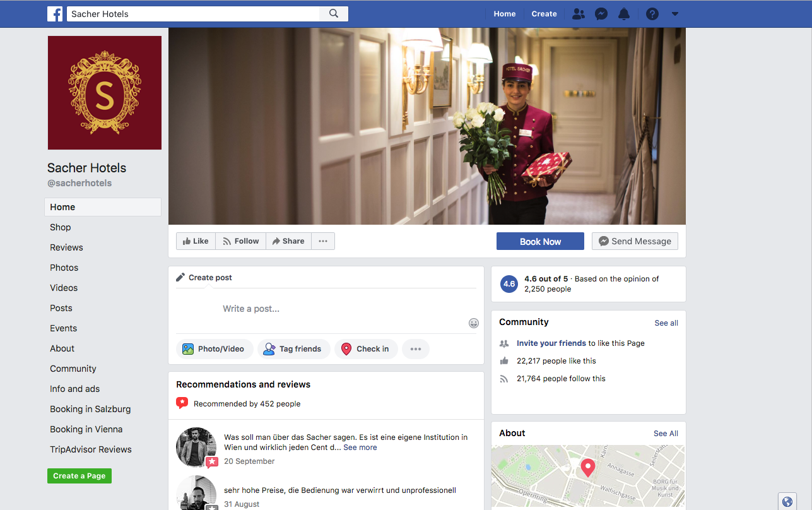The width and height of the screenshot is (812, 510).
Task: Open TripAdvisor Reviews sidebar item
Action: pyautogui.click(x=91, y=449)
